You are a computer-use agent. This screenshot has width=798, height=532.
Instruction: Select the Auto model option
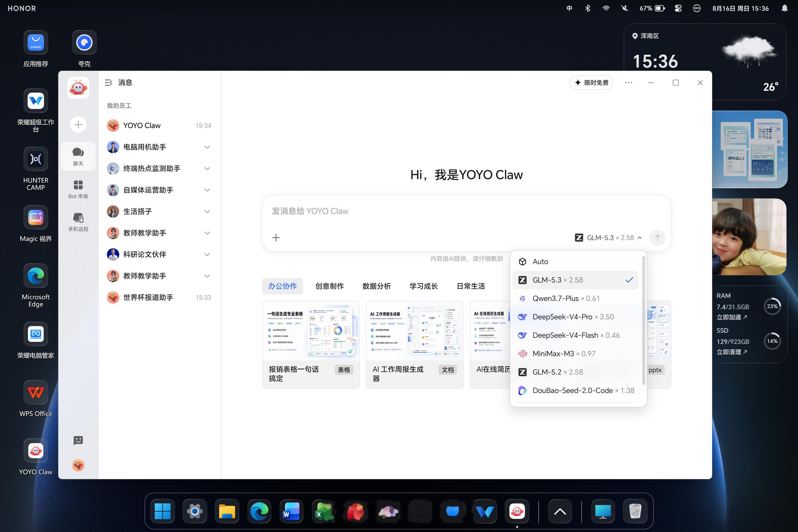click(575, 262)
